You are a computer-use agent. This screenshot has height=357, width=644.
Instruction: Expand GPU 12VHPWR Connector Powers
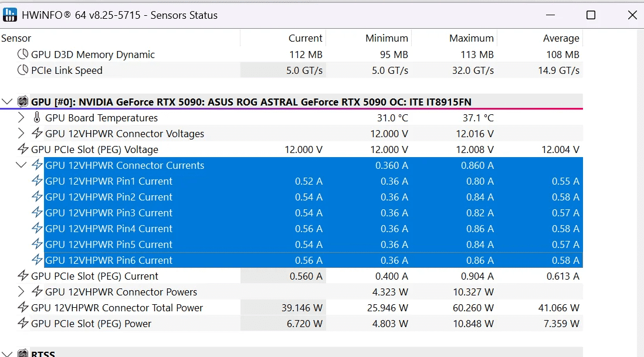click(22, 292)
